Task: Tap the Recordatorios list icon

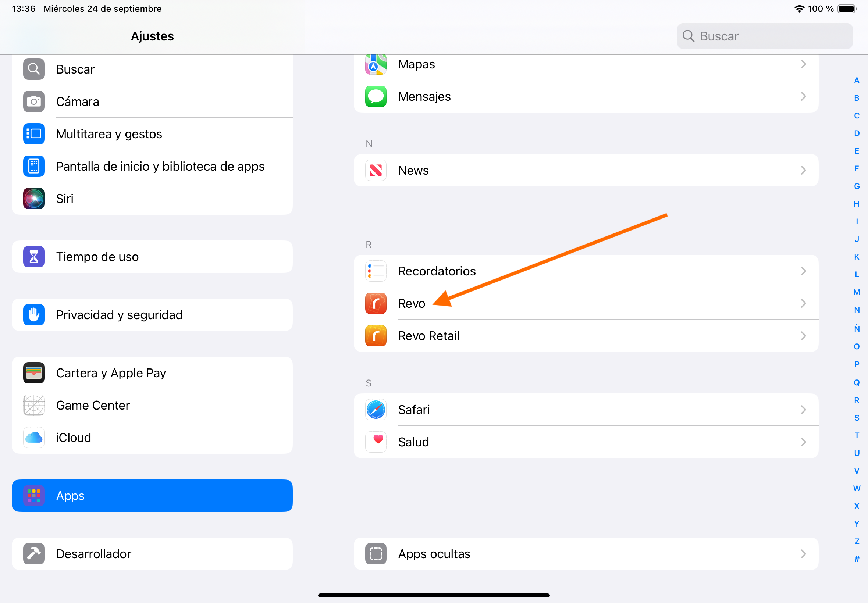Action: 376,271
